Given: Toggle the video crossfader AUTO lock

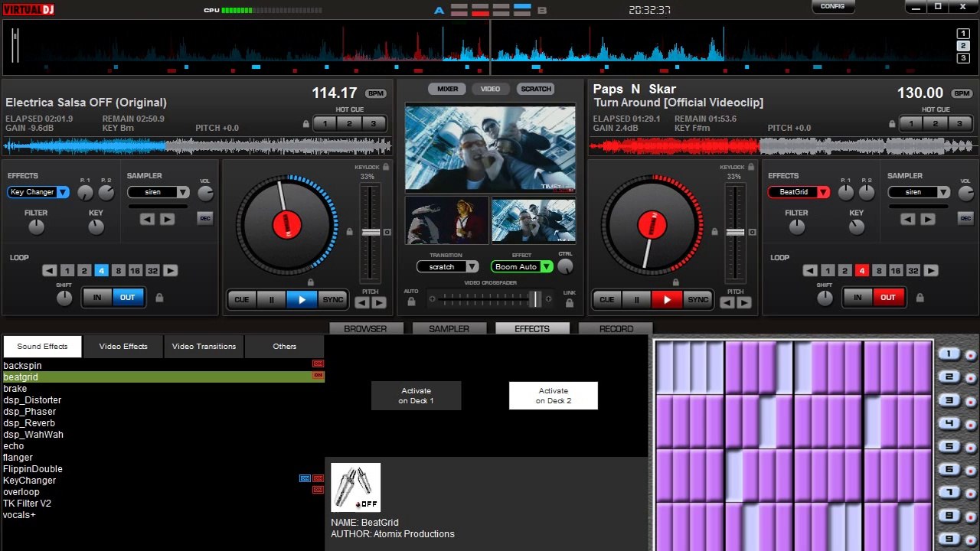Looking at the screenshot, I should (x=411, y=301).
